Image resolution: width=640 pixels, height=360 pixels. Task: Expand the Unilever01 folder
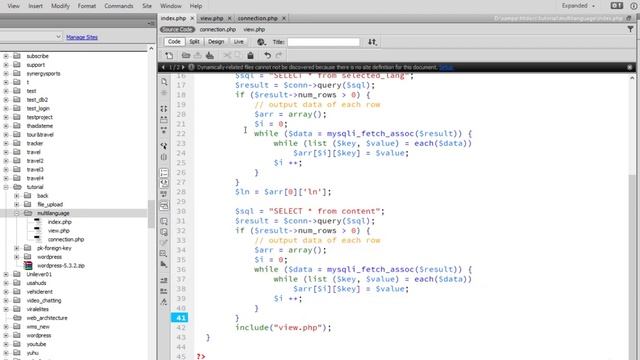(6, 274)
